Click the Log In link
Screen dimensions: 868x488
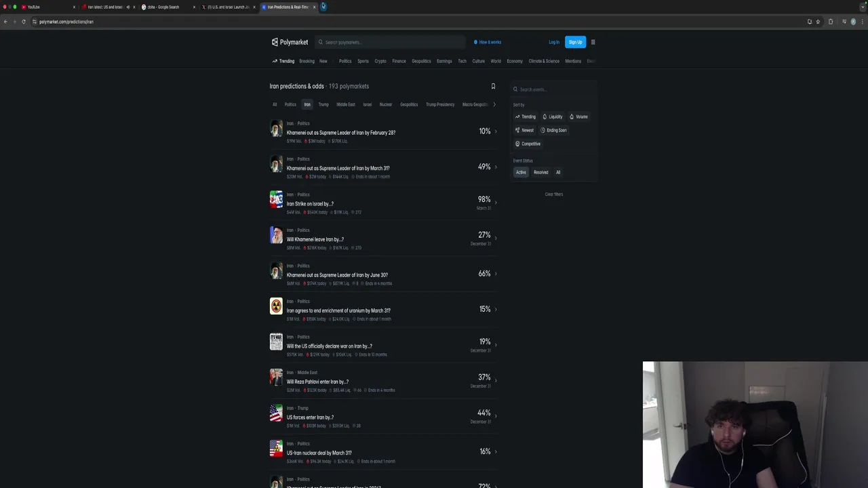[x=554, y=42]
